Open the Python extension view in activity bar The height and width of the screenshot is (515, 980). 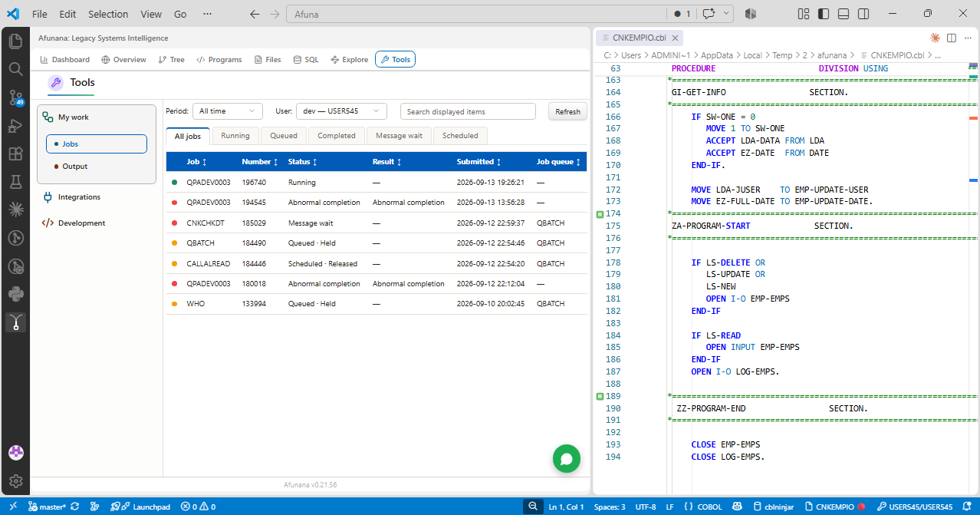pos(15,294)
